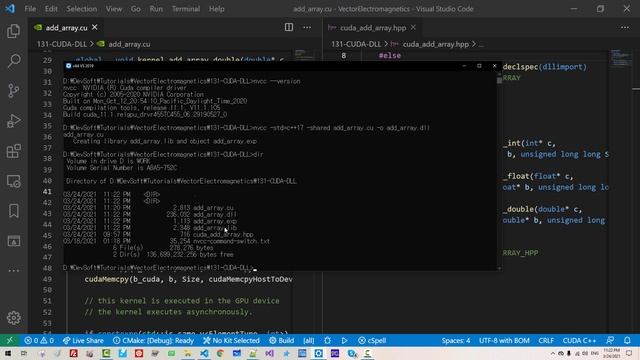Open More Actions for right editor group
The image size is (640, 360).
point(625,27)
